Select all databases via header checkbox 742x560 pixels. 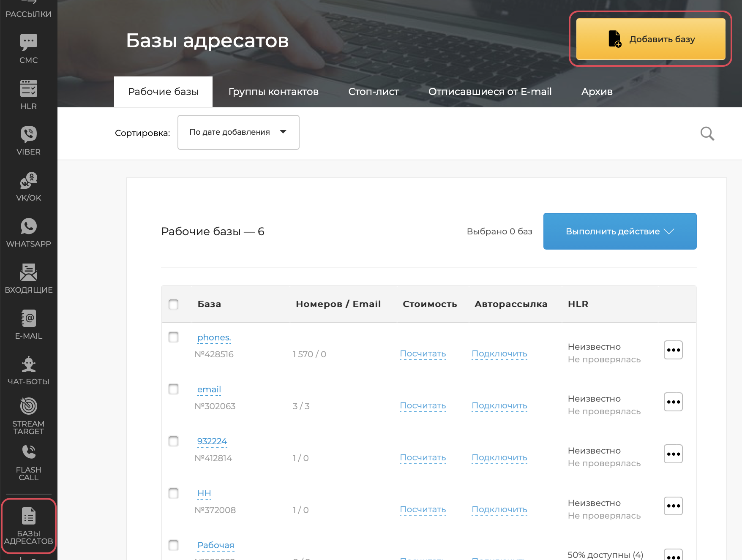(173, 304)
